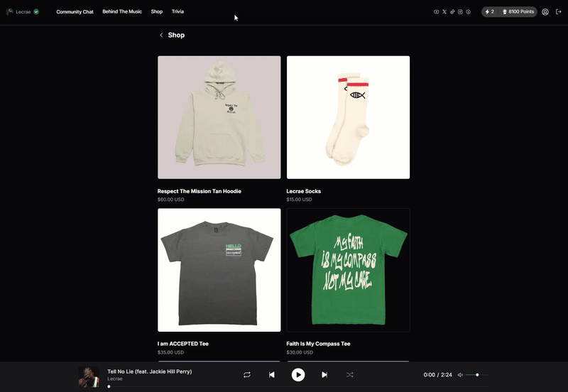Select the Shop navigation item
The image size is (568, 392).
click(x=156, y=11)
